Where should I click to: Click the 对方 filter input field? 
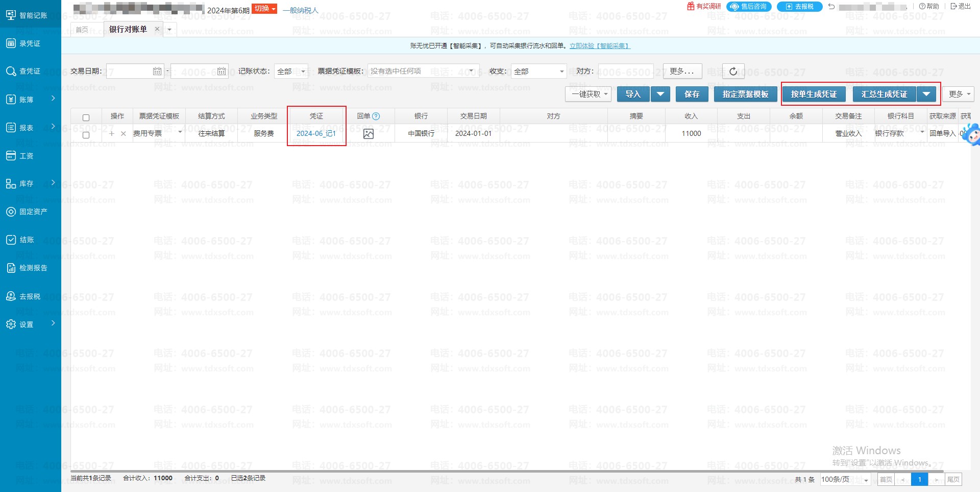[626, 72]
